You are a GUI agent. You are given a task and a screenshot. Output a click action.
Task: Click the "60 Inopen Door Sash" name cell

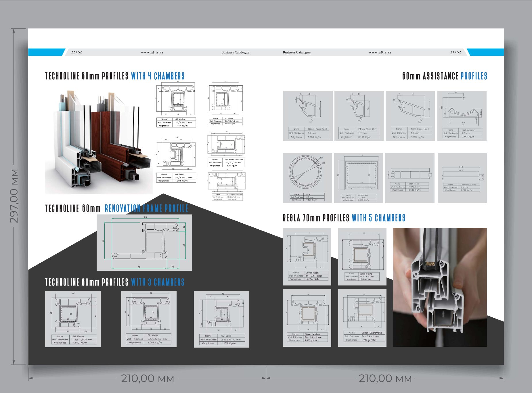(234, 159)
